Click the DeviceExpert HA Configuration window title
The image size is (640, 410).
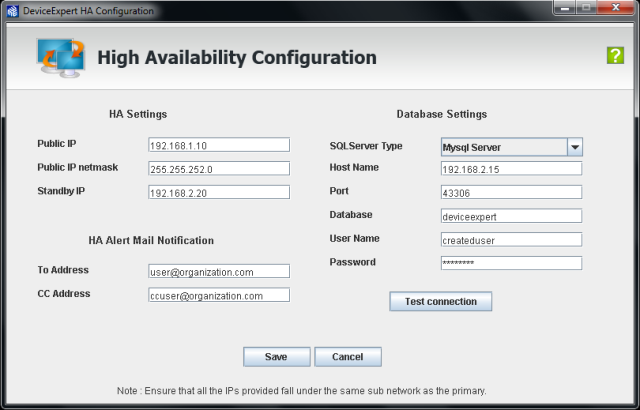click(88, 11)
